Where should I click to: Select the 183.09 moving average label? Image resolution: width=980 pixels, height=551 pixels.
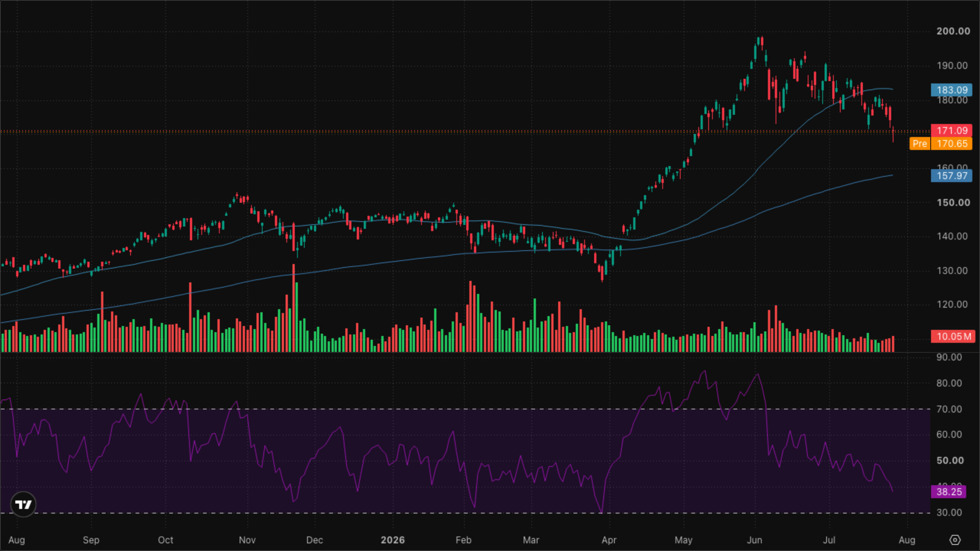(951, 90)
